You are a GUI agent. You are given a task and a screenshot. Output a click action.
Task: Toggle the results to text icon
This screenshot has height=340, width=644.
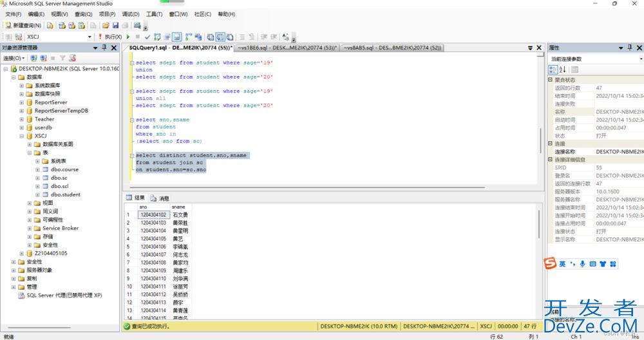coord(211,37)
